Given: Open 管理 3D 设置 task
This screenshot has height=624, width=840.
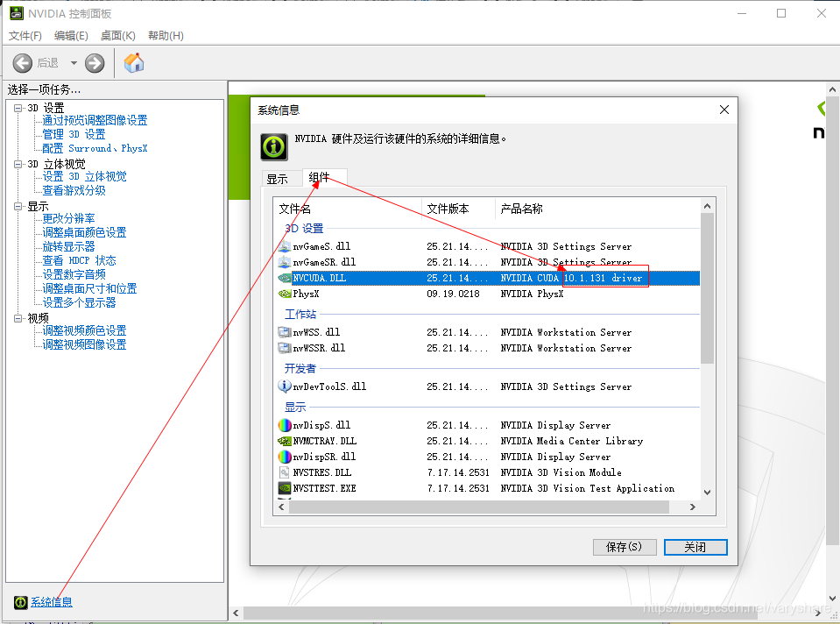Looking at the screenshot, I should point(74,134).
